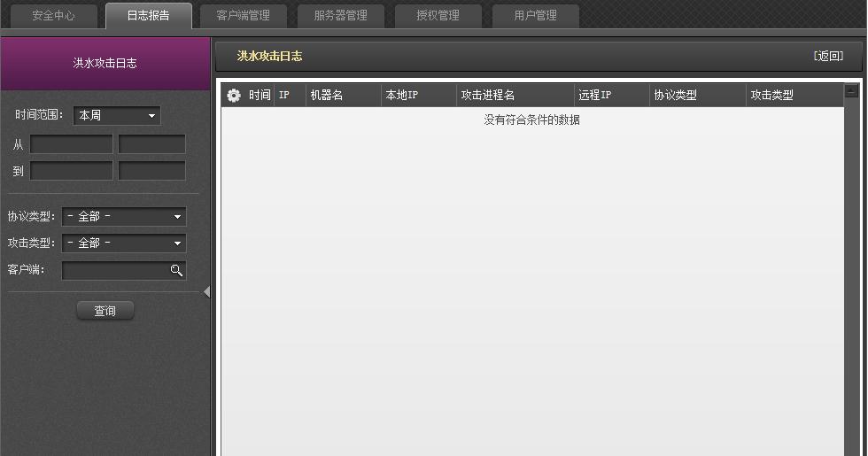Expand the 攻击类型 dropdown
Viewport: 868px width, 456px height.
click(124, 243)
